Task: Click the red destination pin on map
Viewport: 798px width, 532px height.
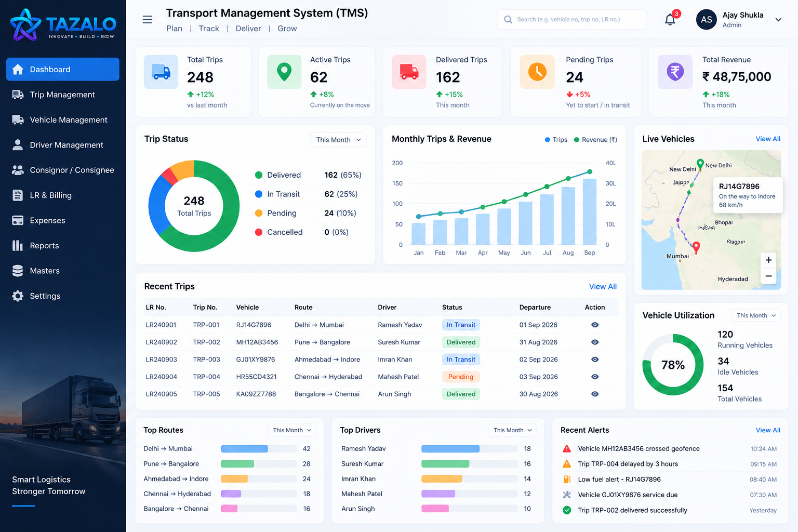Action: tap(696, 247)
